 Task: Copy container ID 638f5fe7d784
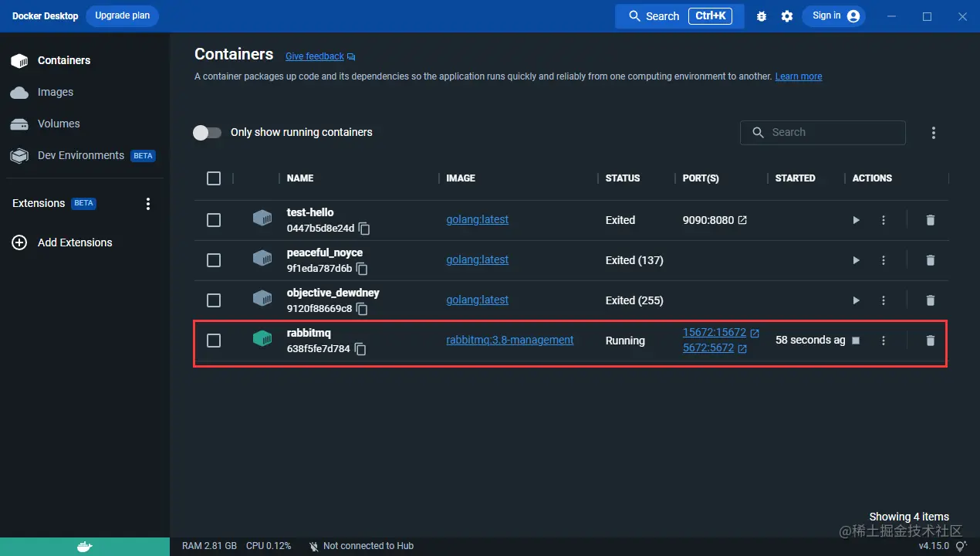[x=360, y=349]
